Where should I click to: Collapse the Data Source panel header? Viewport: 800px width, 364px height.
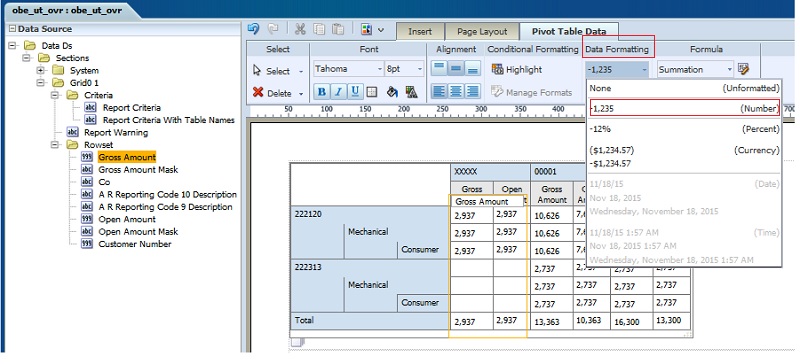12,29
